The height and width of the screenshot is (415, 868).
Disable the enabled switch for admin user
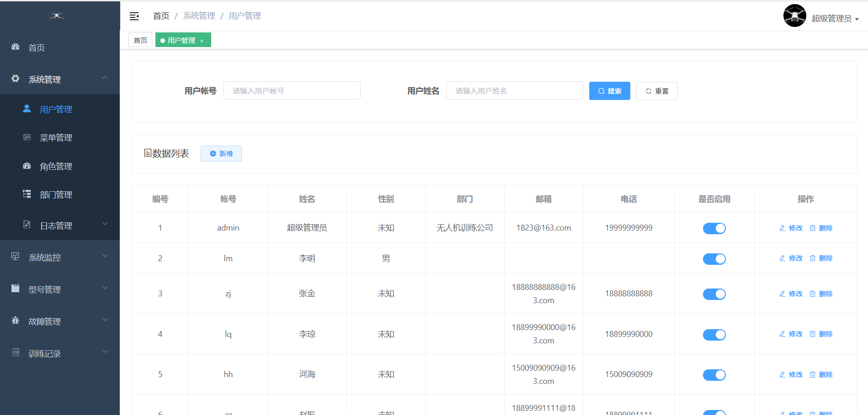tap(714, 228)
